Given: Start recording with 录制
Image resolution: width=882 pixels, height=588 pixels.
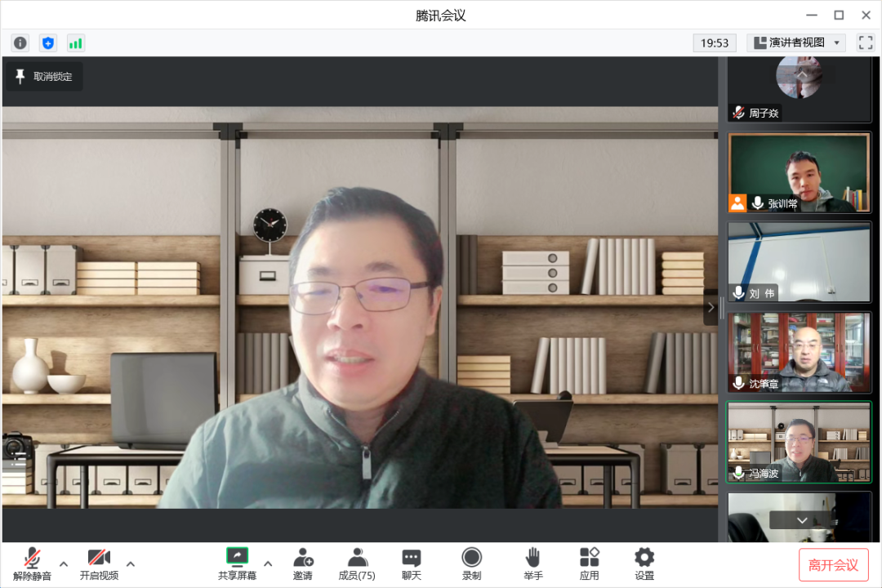Looking at the screenshot, I should 471,564.
